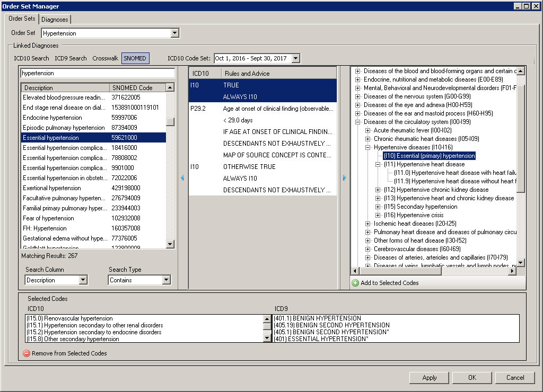543x392 pixels.
Task: Click the OK button
Action: click(472, 378)
